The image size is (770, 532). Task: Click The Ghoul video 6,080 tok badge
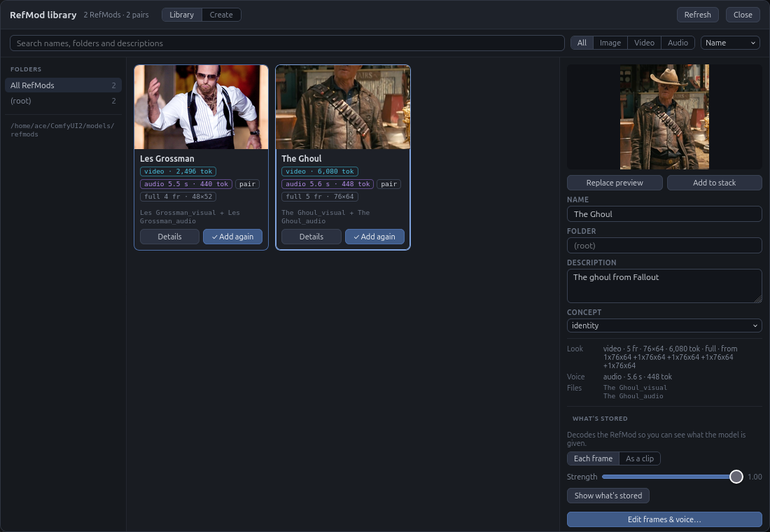320,171
